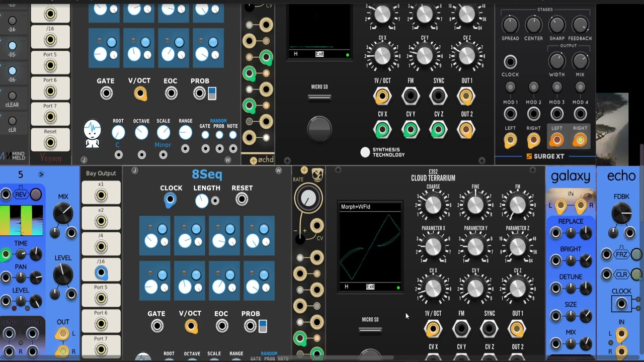Screen dimensions: 644x362
Task: Click the COARSE knob on Cloud Terrarium
Action: click(433, 204)
